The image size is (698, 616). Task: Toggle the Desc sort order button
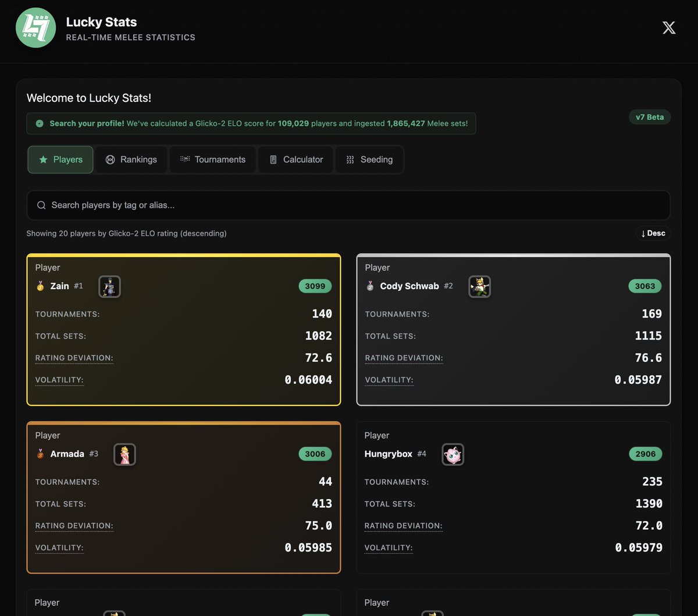point(653,233)
